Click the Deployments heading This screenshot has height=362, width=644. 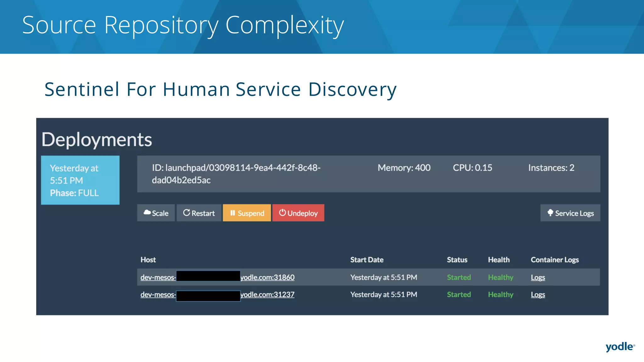tap(97, 140)
